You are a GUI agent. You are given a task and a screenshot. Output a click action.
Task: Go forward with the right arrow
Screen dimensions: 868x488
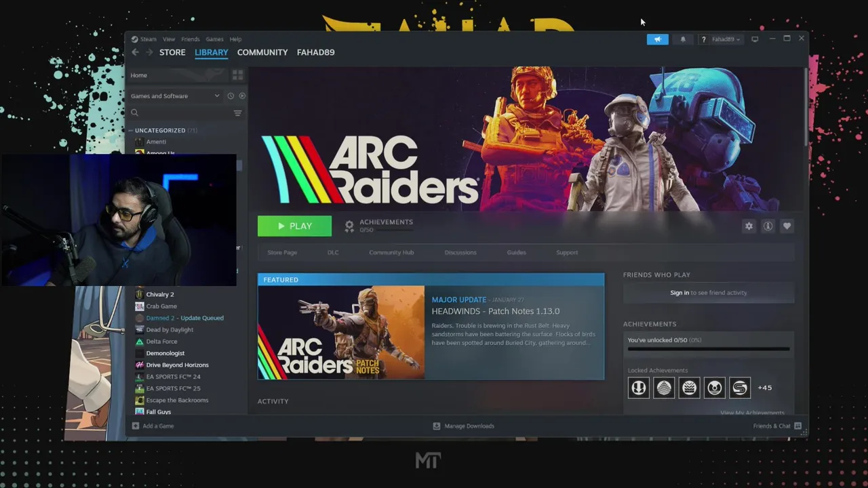(149, 52)
